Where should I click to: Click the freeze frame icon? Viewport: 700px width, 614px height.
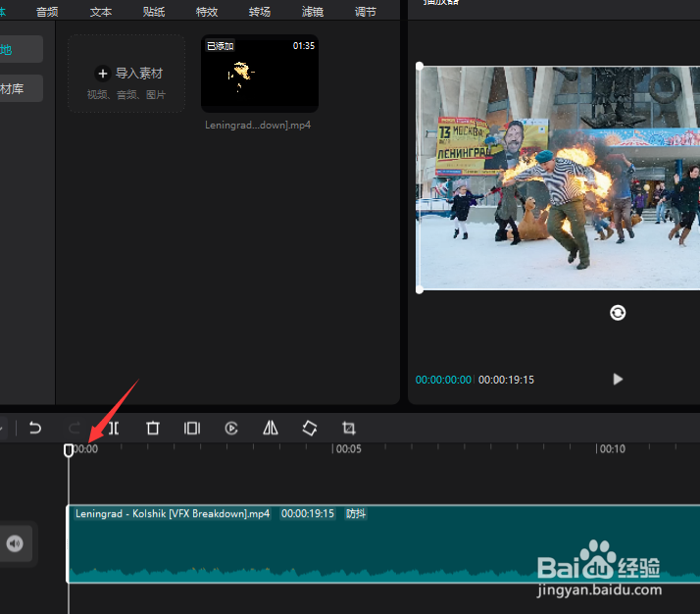(192, 429)
